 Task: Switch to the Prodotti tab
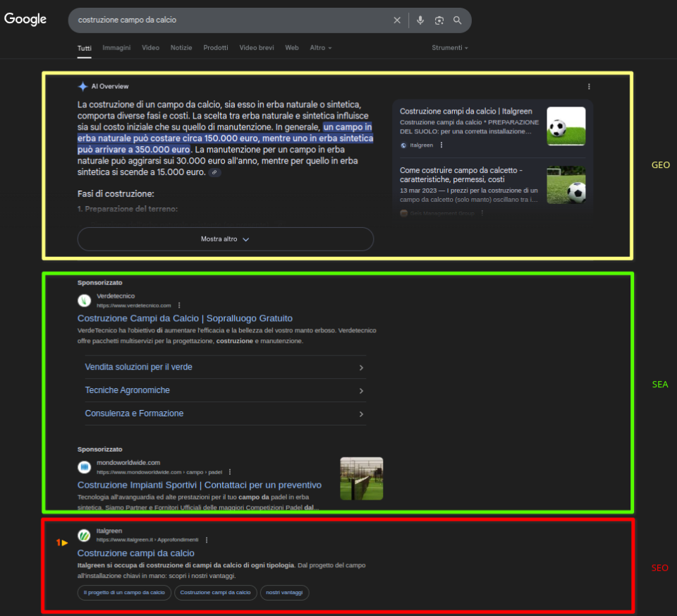(216, 47)
